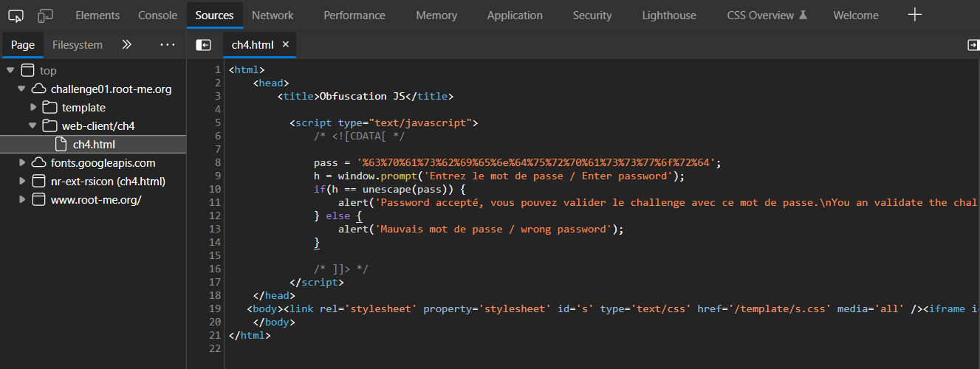
Task: Select the Page navigator tab
Action: click(23, 45)
